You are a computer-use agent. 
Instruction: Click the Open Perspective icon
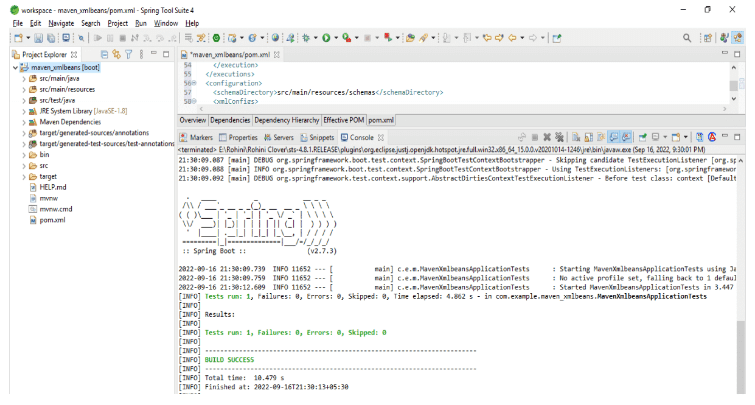[x=707, y=38]
